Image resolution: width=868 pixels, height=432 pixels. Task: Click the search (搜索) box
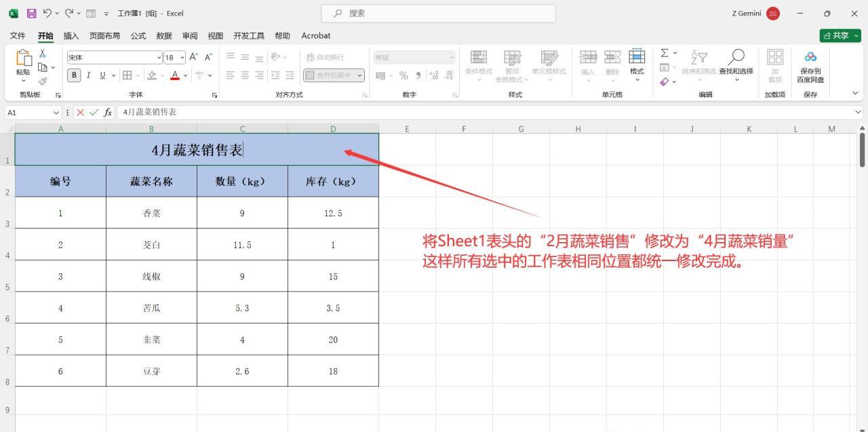pos(438,13)
